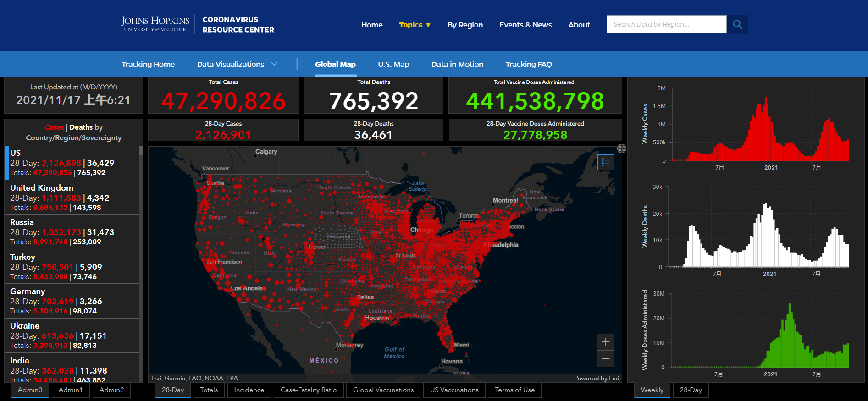Expand the Data Visualizations dropdown
868x401 pixels.
[238, 64]
